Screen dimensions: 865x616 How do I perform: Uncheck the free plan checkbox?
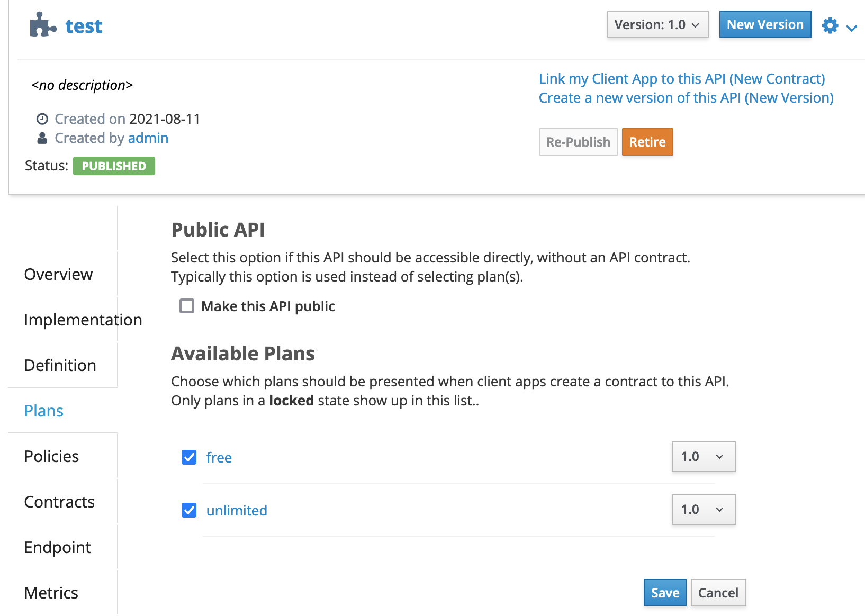(x=188, y=457)
